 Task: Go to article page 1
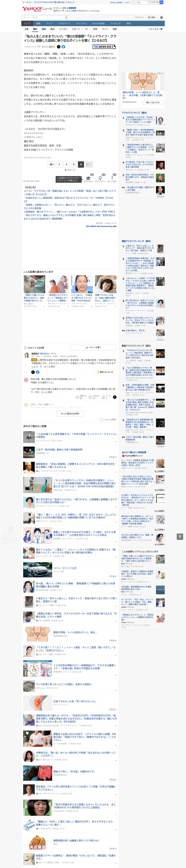click(59, 164)
